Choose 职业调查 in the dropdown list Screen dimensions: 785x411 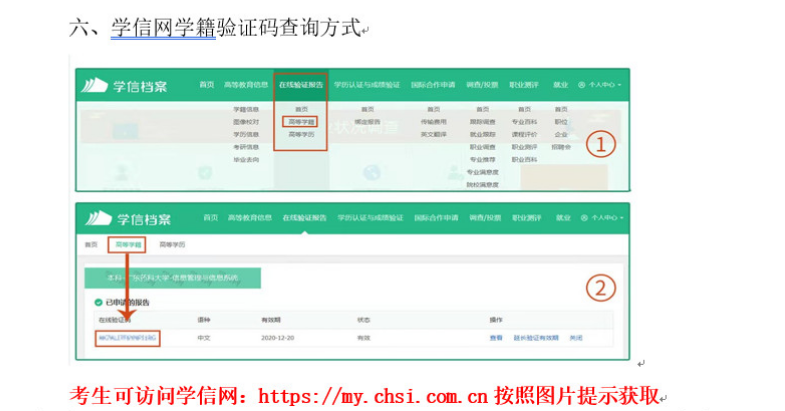pyautogui.click(x=482, y=147)
